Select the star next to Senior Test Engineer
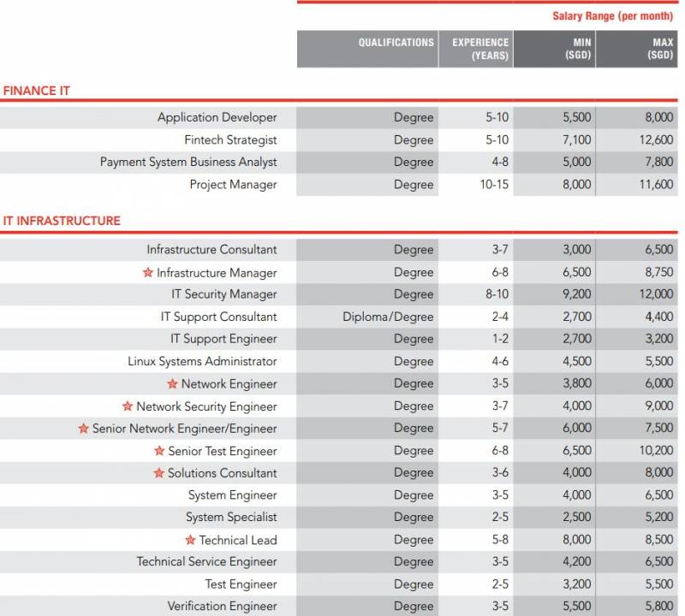Screen dimensions: 685x616 click(x=159, y=451)
